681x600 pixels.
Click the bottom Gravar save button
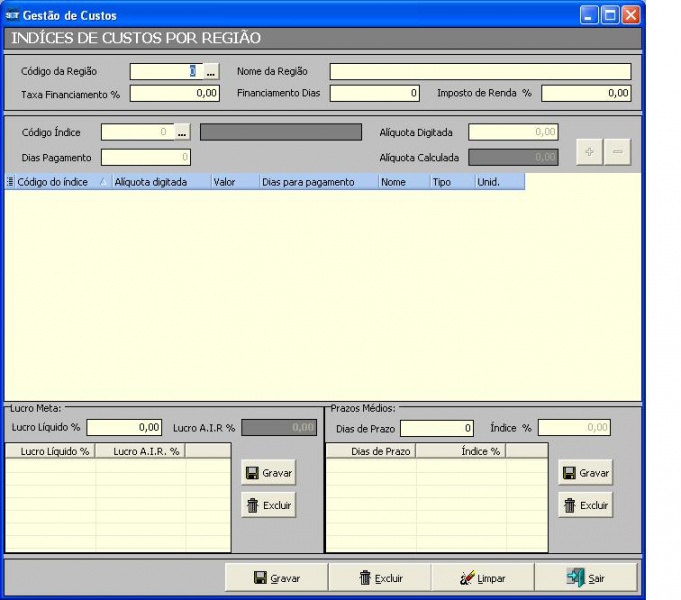point(276,578)
